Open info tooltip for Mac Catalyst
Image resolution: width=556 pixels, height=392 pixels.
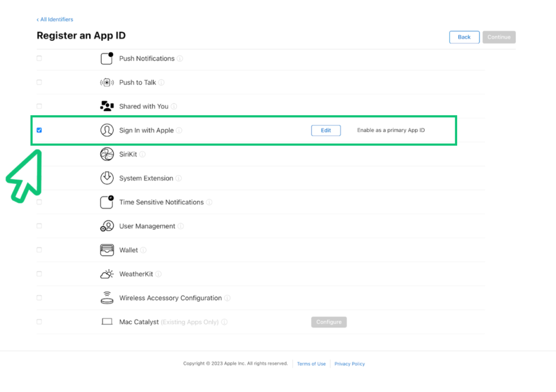tap(224, 322)
